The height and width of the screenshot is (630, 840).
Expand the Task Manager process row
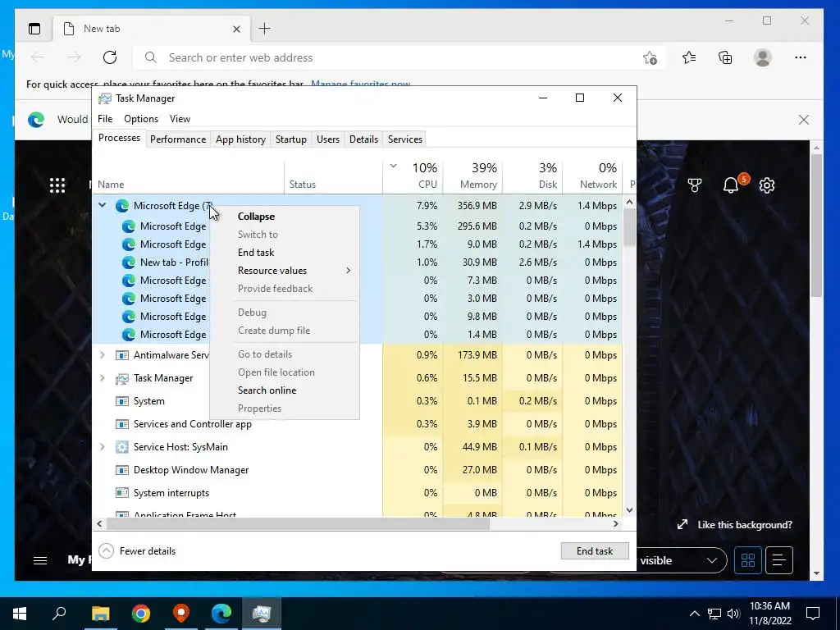click(x=103, y=377)
